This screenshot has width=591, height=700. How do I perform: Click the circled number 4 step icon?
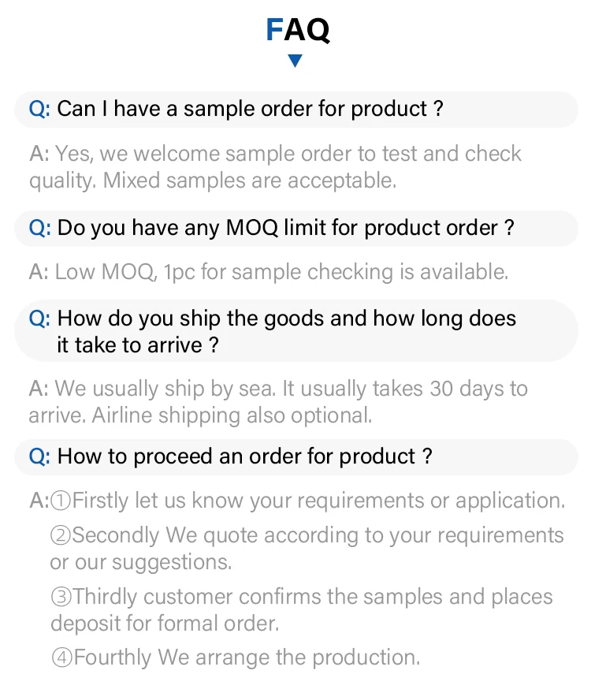[x=61, y=657]
